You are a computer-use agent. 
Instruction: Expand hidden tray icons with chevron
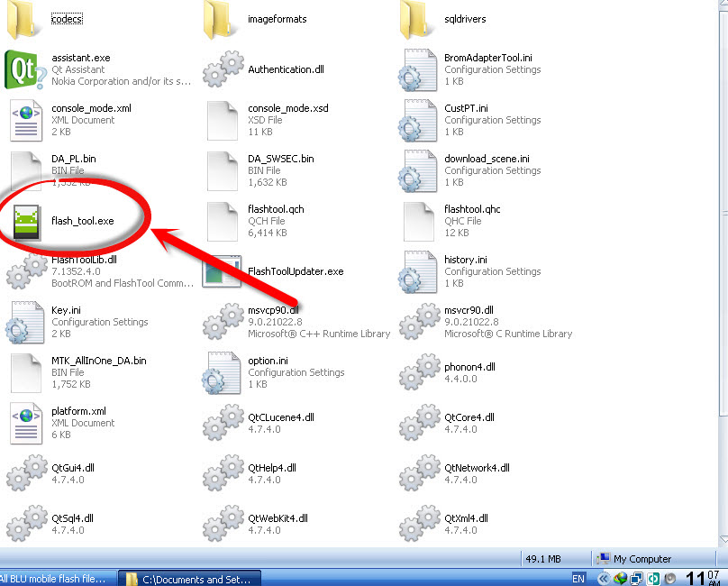(x=603, y=579)
